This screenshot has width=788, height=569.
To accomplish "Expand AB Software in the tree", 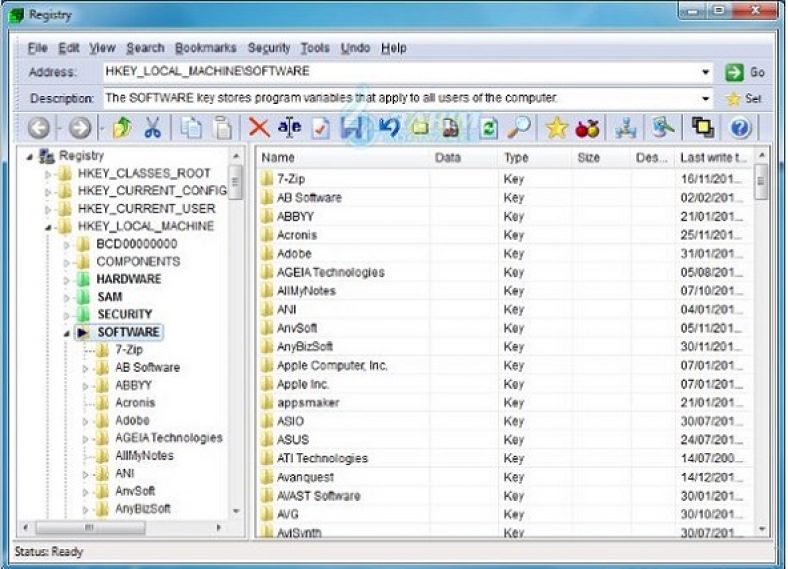I will tap(85, 369).
